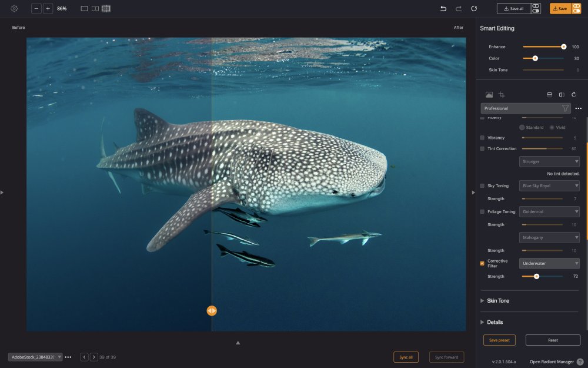This screenshot has height=368, width=588.
Task: Expand the bottom filmstrip arrow
Action: click(238, 343)
